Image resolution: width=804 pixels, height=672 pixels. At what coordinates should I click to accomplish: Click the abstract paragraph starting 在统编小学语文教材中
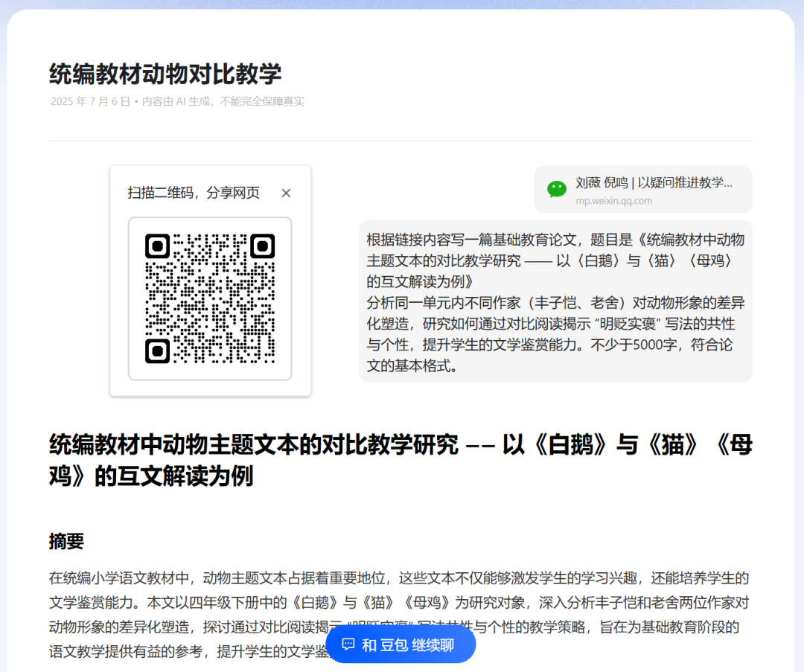400,615
